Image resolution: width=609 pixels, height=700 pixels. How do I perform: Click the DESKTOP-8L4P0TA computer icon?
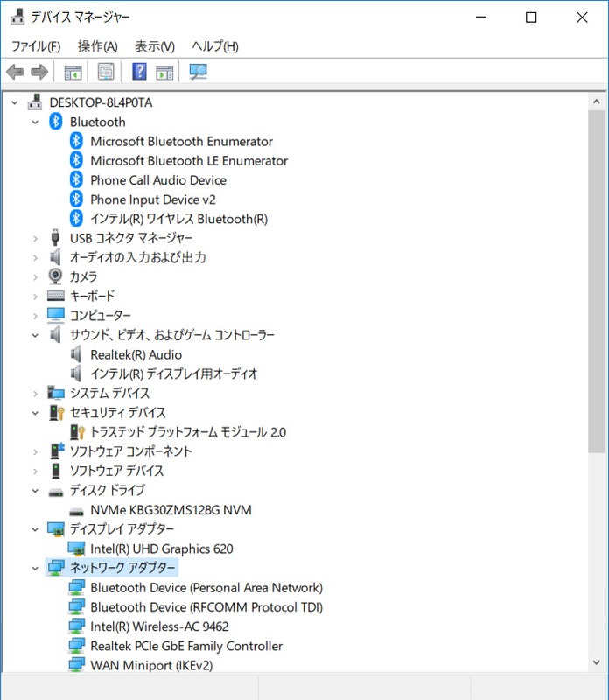pos(35,102)
